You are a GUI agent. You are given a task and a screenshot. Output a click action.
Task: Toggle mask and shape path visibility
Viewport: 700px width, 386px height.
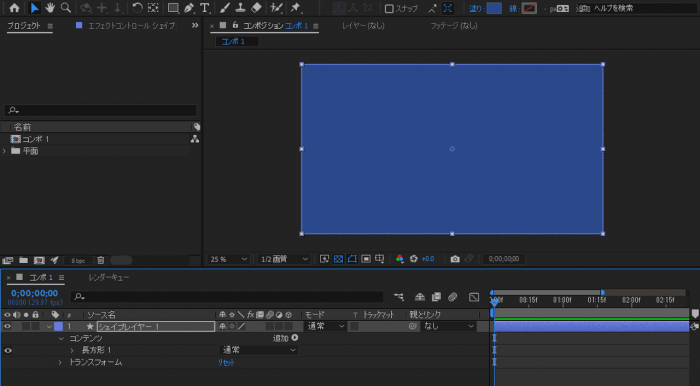(352, 259)
